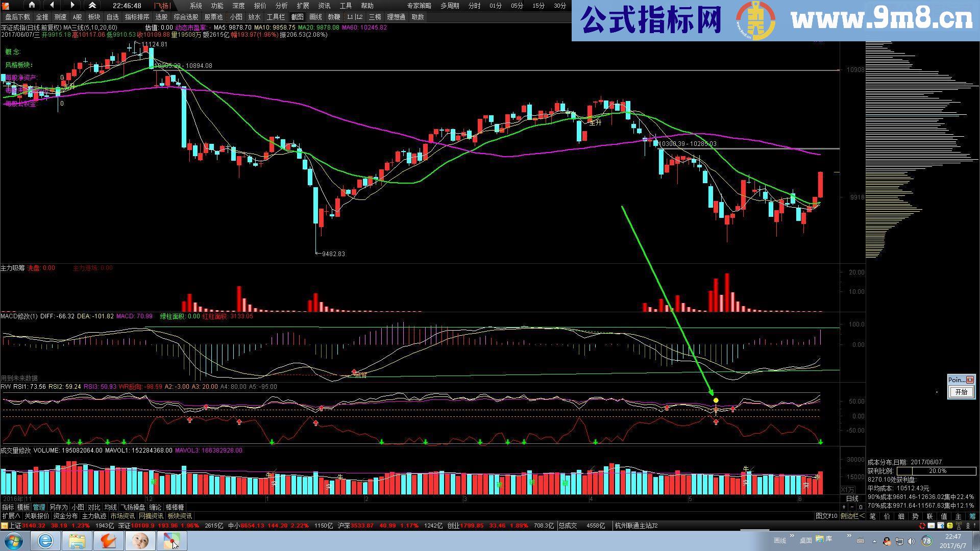Click the plus zoom stepper button
Screen dimensions: 980x551
pyautogui.click(x=844, y=507)
